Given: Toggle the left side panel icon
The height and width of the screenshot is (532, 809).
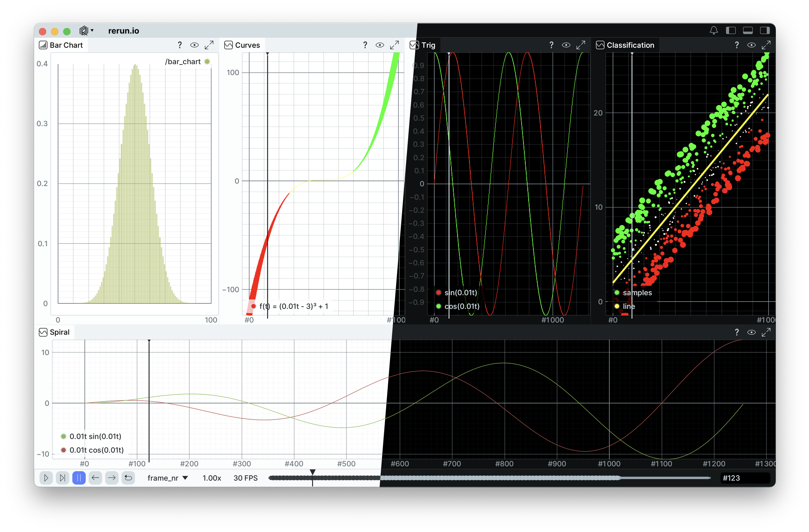Looking at the screenshot, I should coord(731,31).
